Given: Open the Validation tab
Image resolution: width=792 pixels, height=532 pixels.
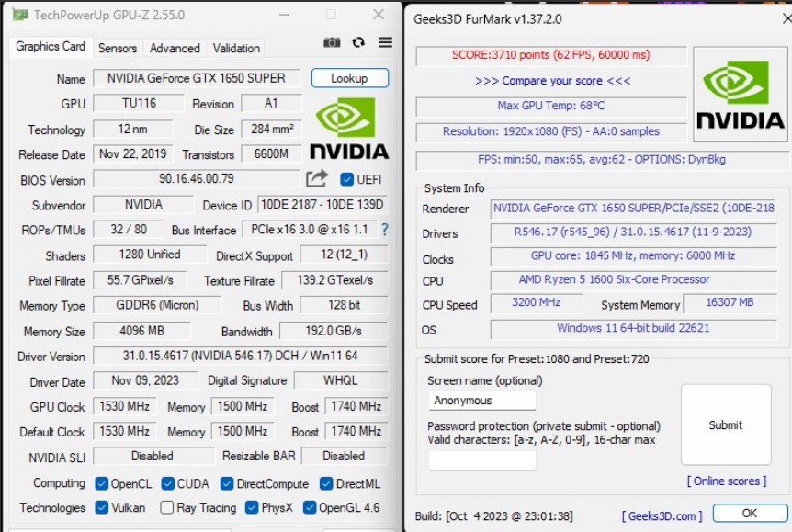Looking at the screenshot, I should [236, 48].
